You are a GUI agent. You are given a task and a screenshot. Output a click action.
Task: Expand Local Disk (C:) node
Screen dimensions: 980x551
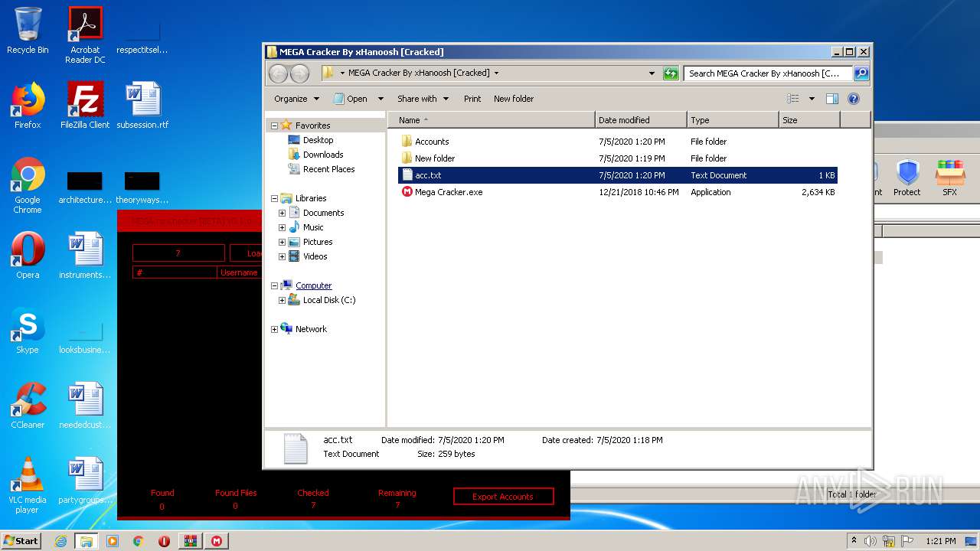[x=282, y=300]
